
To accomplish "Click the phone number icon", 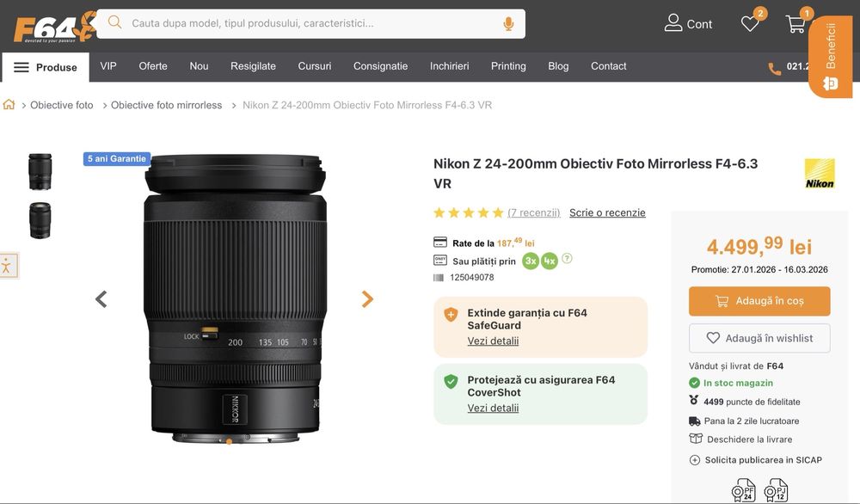I will (774, 69).
